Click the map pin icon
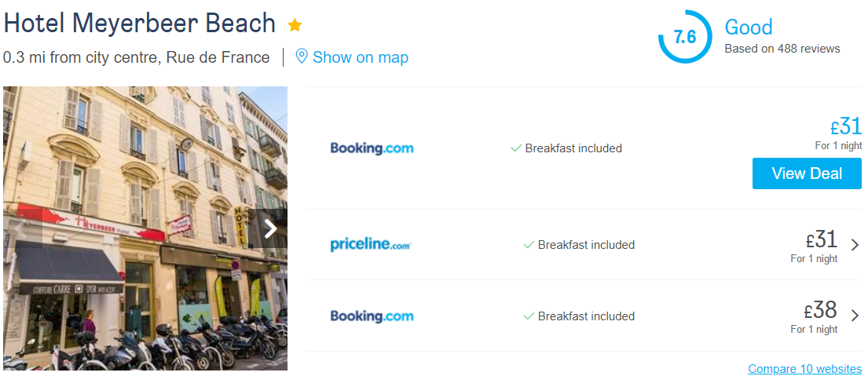 click(301, 57)
